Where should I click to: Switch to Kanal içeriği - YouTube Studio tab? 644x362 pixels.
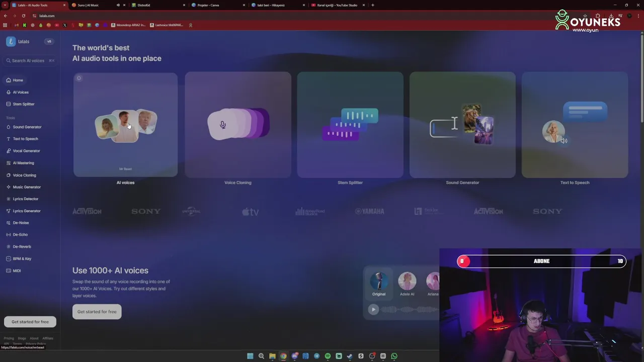pos(338,5)
